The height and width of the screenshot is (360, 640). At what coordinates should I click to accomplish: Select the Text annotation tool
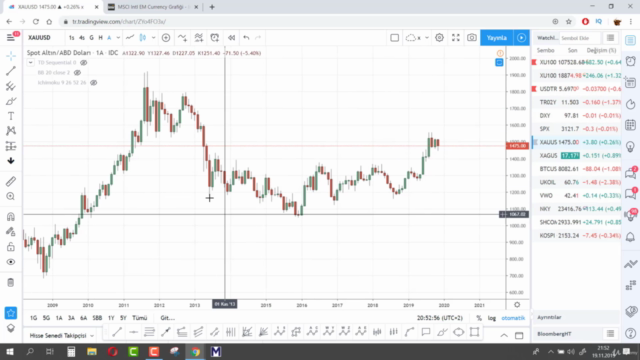tap(11, 116)
